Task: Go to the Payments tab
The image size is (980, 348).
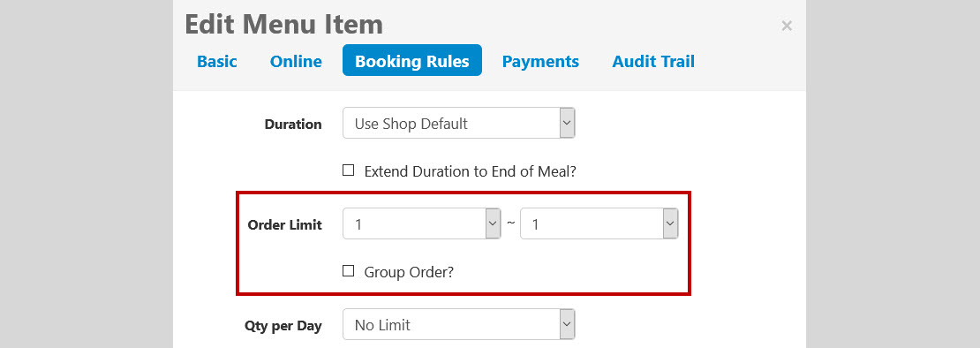Action: coord(540,61)
